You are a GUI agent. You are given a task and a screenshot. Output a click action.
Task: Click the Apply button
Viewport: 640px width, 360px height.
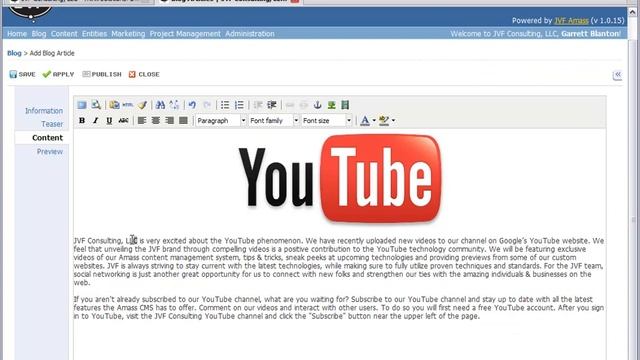(58, 74)
